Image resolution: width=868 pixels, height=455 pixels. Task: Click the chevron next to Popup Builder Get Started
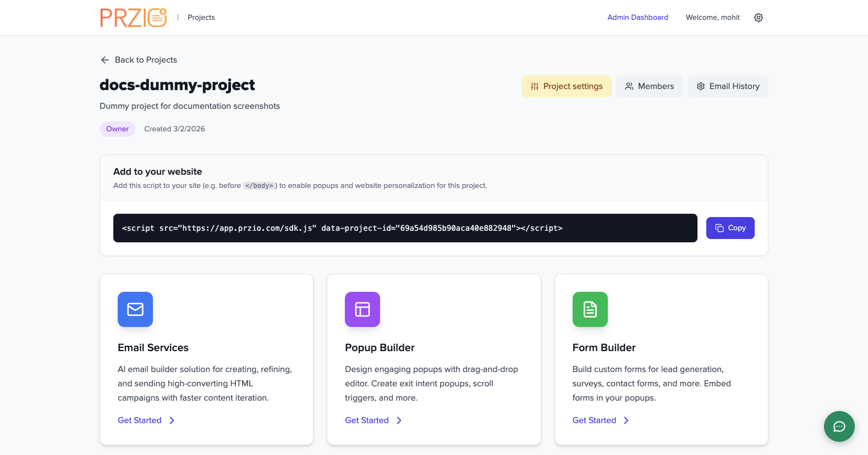399,420
